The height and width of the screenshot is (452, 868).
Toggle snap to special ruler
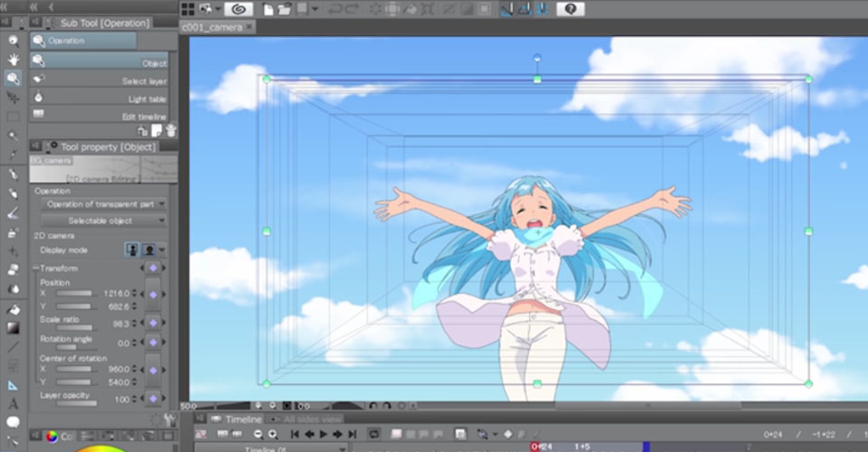click(x=524, y=9)
